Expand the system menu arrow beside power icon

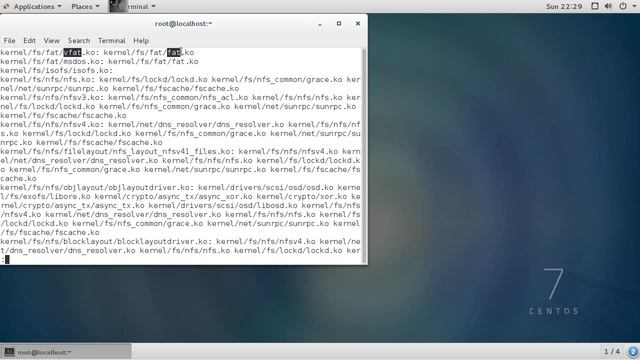(x=634, y=7)
